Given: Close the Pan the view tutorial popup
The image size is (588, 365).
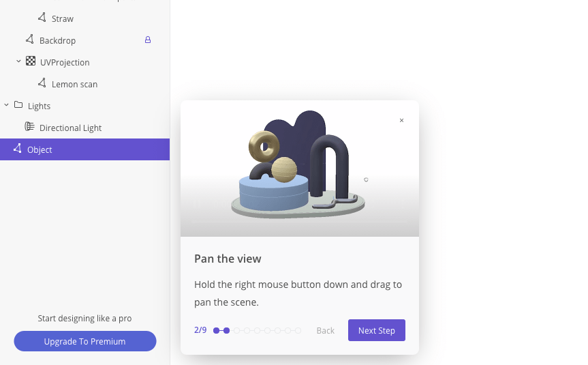Looking at the screenshot, I should (x=401, y=120).
